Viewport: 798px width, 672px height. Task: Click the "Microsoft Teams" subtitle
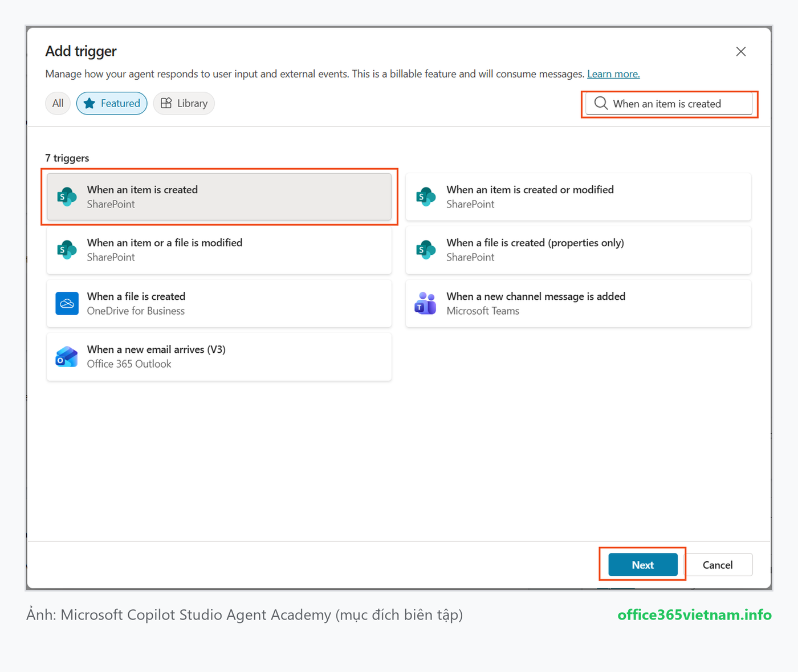point(483,311)
